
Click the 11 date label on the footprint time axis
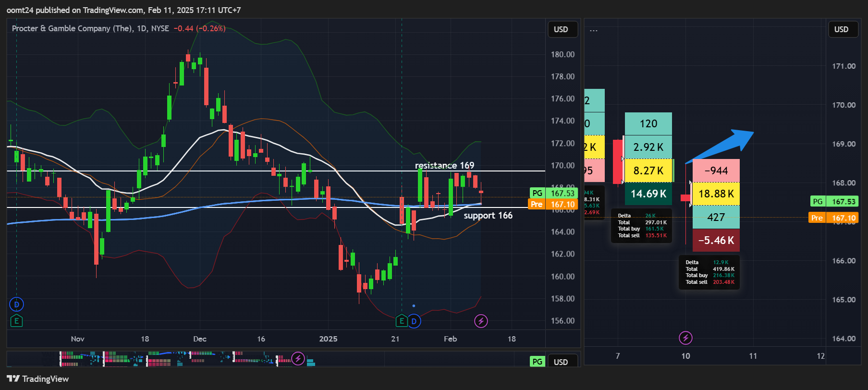[x=753, y=356]
